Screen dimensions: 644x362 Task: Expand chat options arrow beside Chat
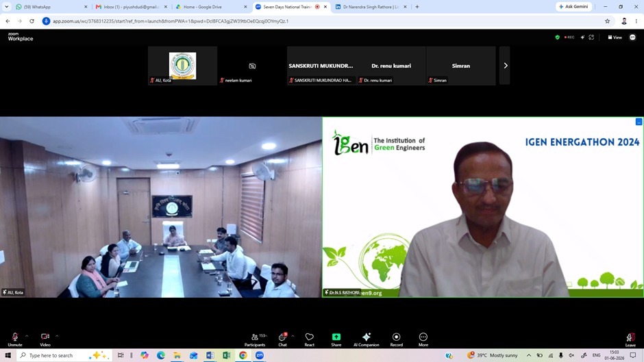point(293,336)
